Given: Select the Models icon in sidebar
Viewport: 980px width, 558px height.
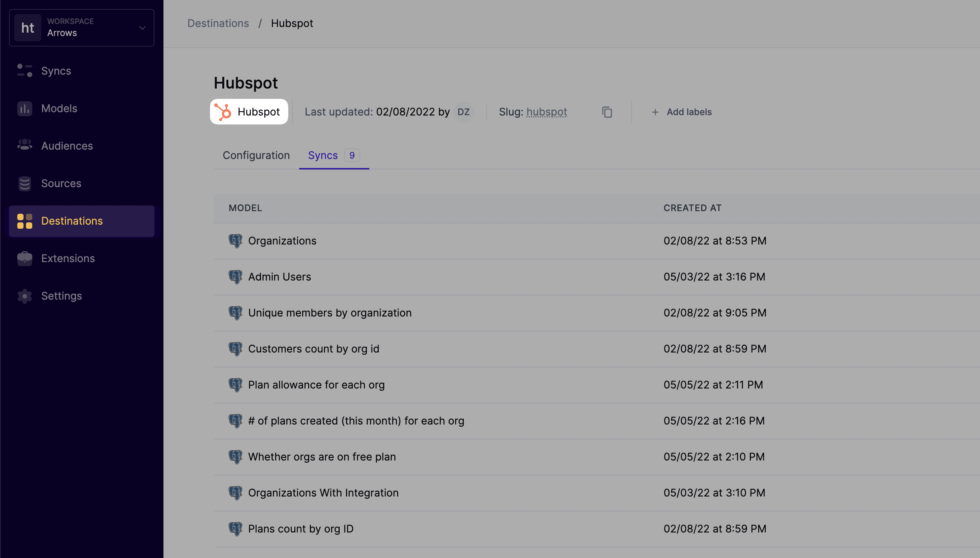Looking at the screenshot, I should pos(24,108).
